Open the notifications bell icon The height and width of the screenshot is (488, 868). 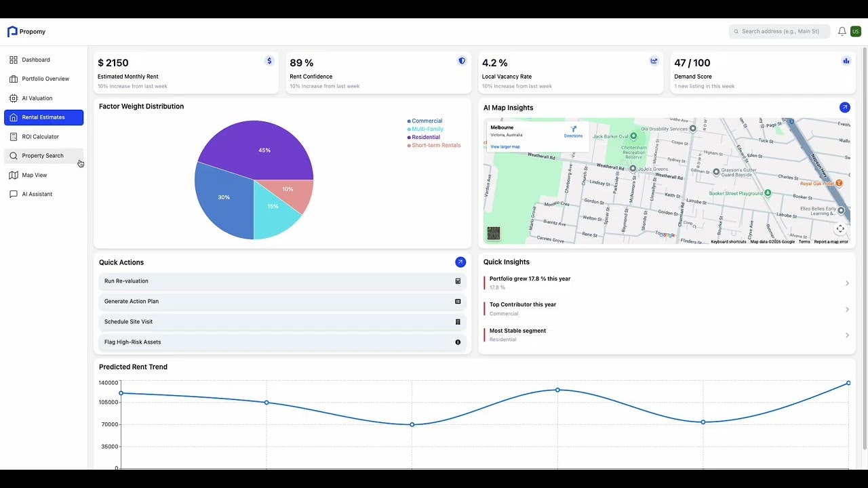[x=842, y=31]
